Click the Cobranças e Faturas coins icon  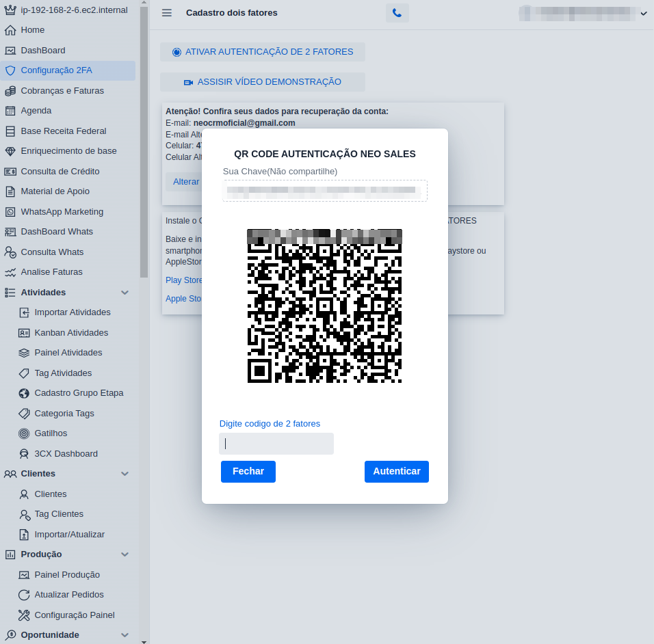[10, 91]
